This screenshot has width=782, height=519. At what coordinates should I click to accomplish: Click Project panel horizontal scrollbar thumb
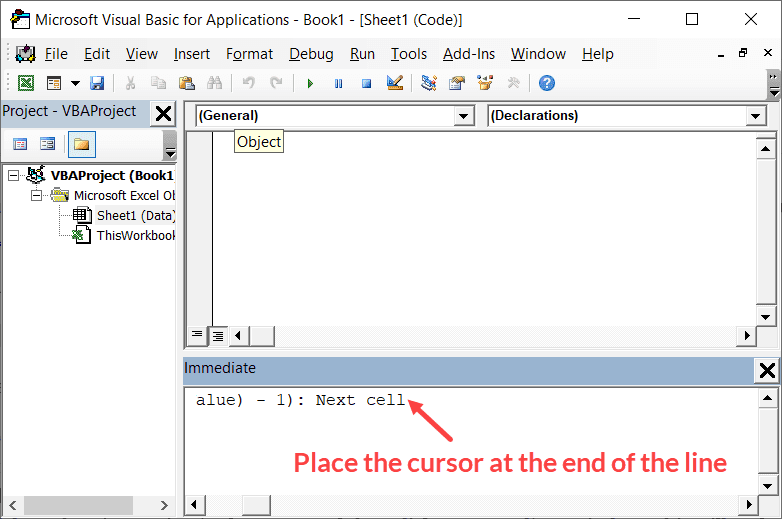(78, 506)
